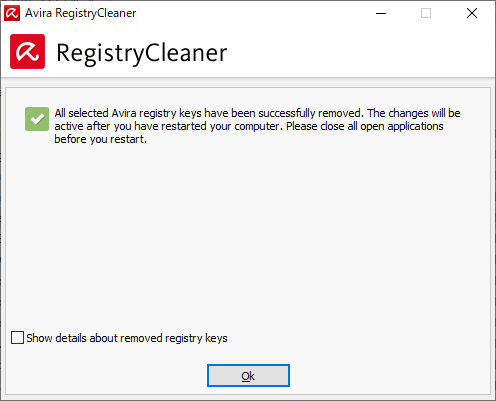
Task: Click the blank white header area beside the heading
Action: (360, 52)
